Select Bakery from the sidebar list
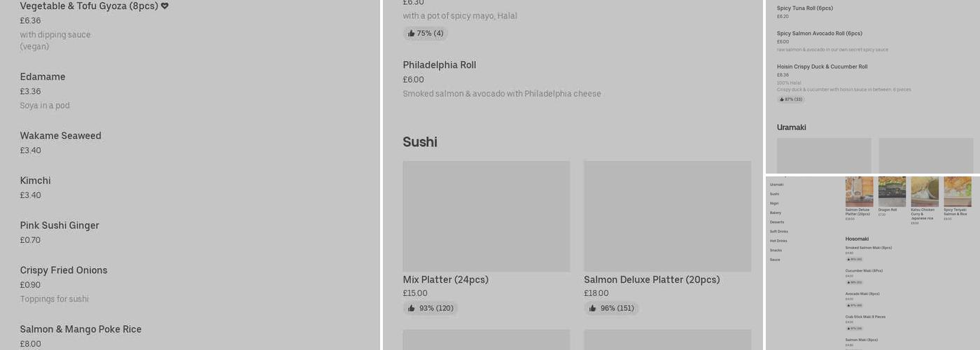The image size is (980, 350). click(x=776, y=213)
